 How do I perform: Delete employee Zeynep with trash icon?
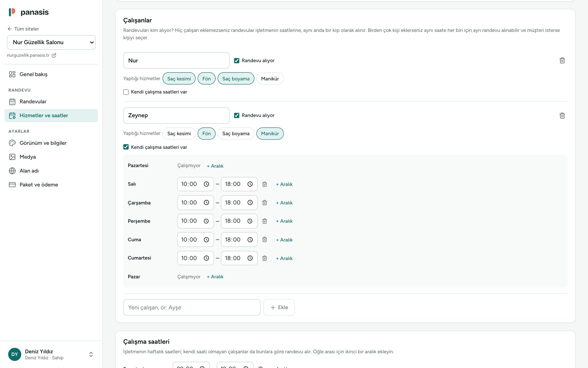pyautogui.click(x=562, y=116)
